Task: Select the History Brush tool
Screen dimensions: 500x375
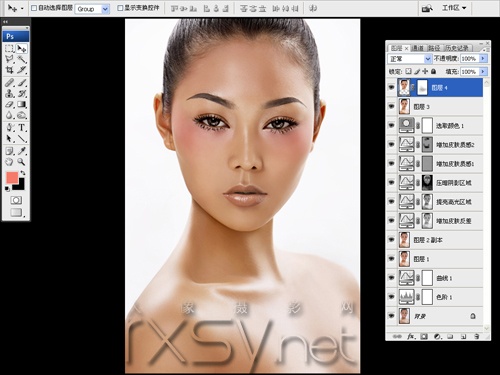Action: 22,93
